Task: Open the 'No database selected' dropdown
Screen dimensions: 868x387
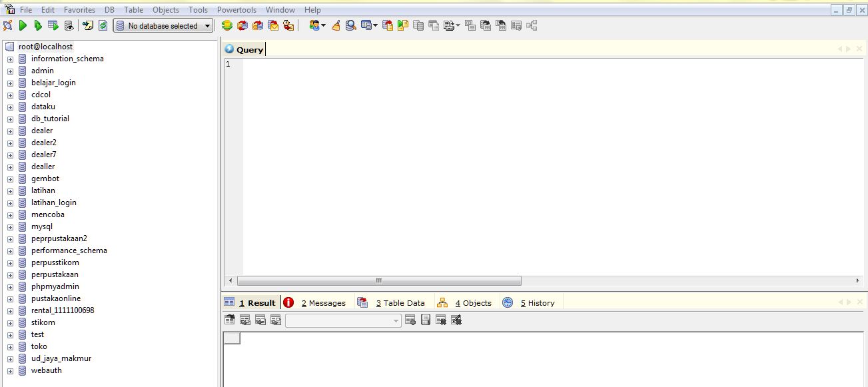Action: [x=163, y=26]
